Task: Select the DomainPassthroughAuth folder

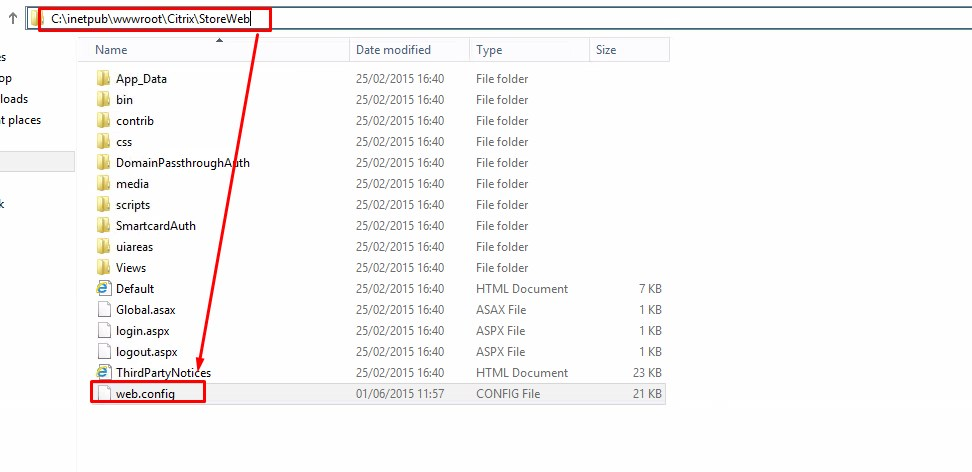Action: point(182,163)
